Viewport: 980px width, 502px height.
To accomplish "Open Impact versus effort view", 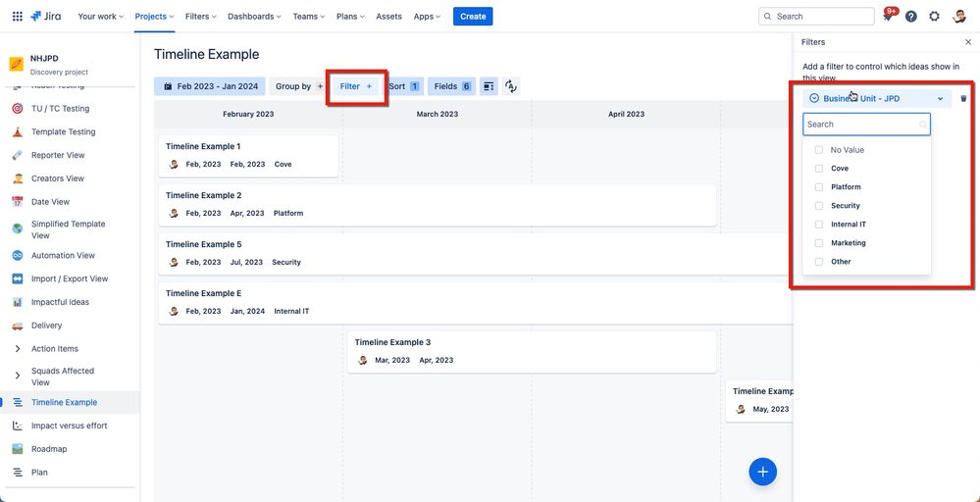I will coord(70,426).
